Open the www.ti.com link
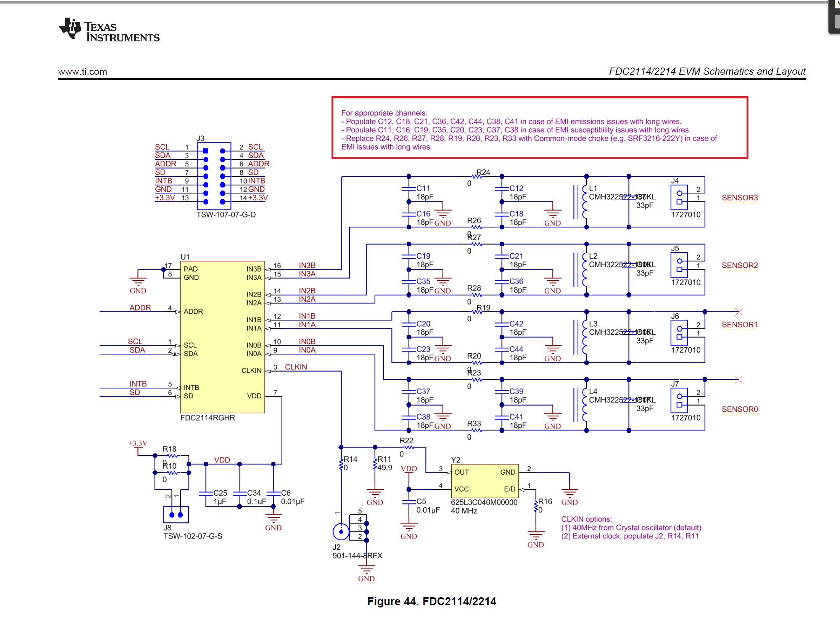The height and width of the screenshot is (617, 840). pos(82,72)
